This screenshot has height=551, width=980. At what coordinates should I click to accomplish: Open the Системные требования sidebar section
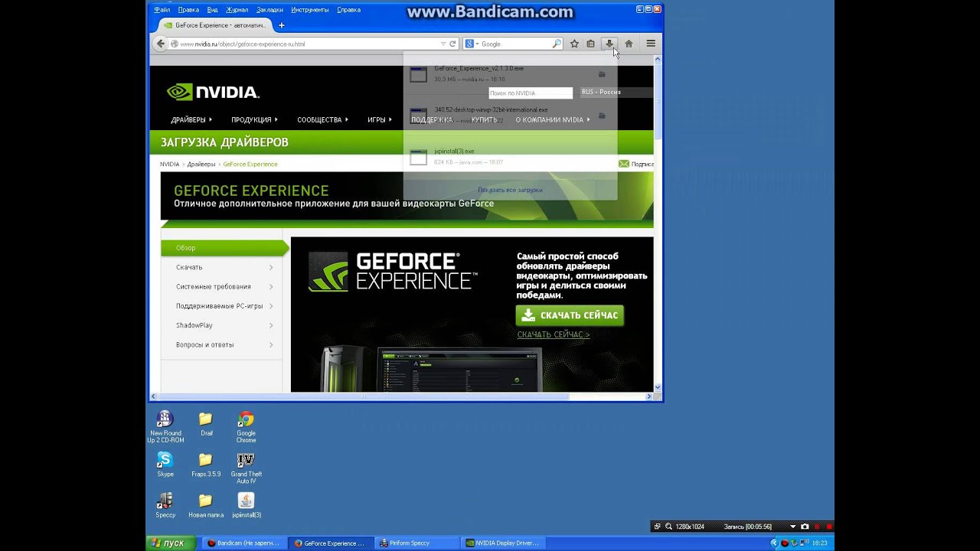(x=221, y=286)
